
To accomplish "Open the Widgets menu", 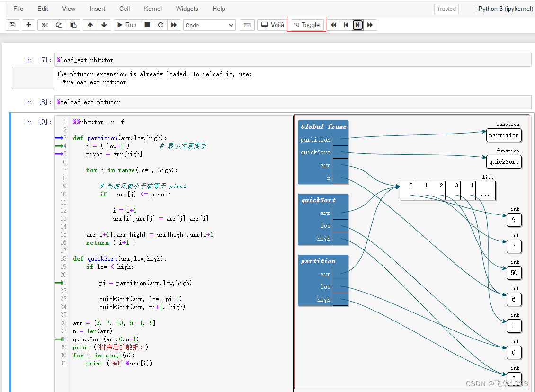I will 187,9.
